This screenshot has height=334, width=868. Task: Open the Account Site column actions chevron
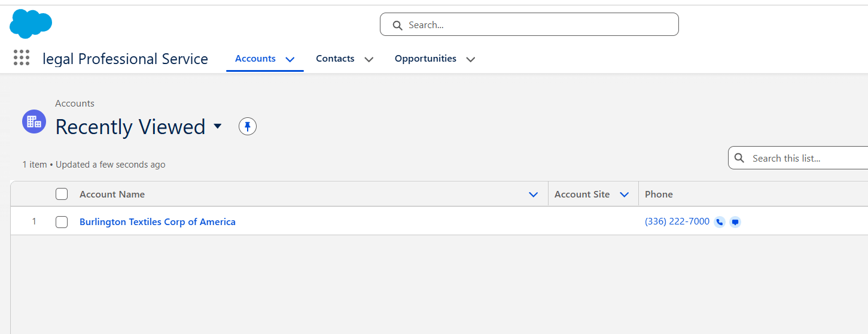[x=625, y=195]
